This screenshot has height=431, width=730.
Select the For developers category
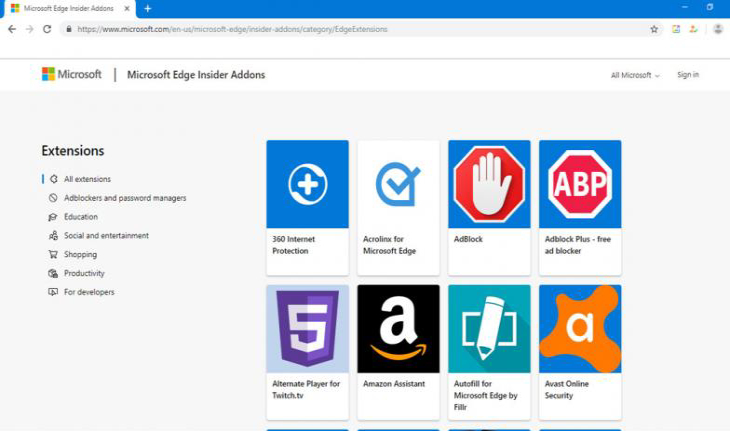(89, 292)
